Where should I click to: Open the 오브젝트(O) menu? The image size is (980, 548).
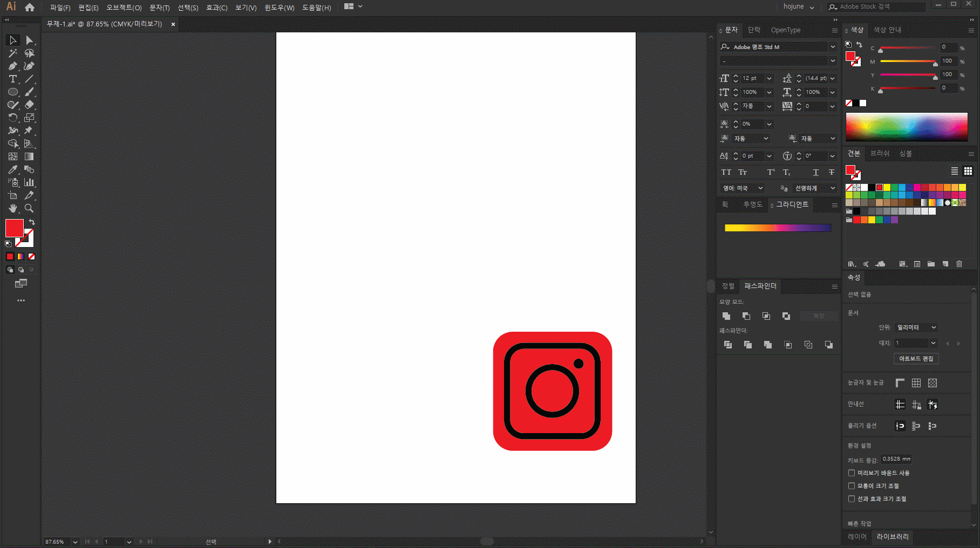point(124,8)
